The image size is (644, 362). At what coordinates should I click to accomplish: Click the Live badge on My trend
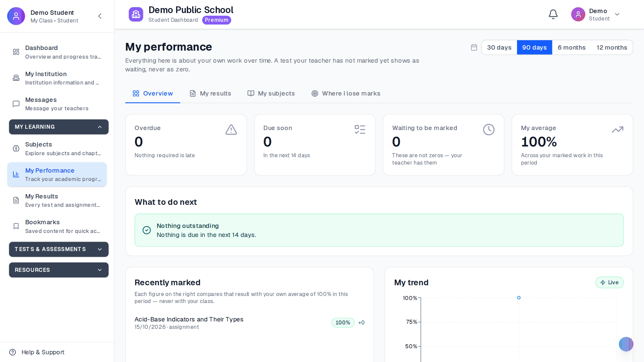click(609, 283)
